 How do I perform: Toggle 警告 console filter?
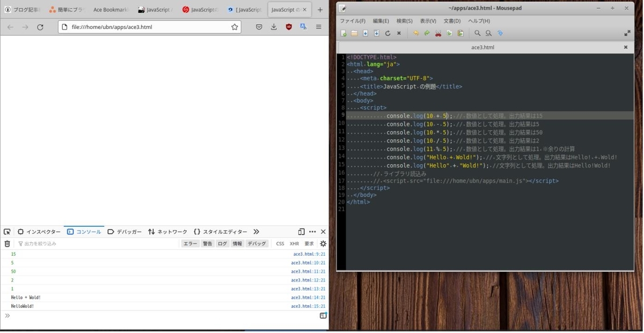tap(208, 243)
